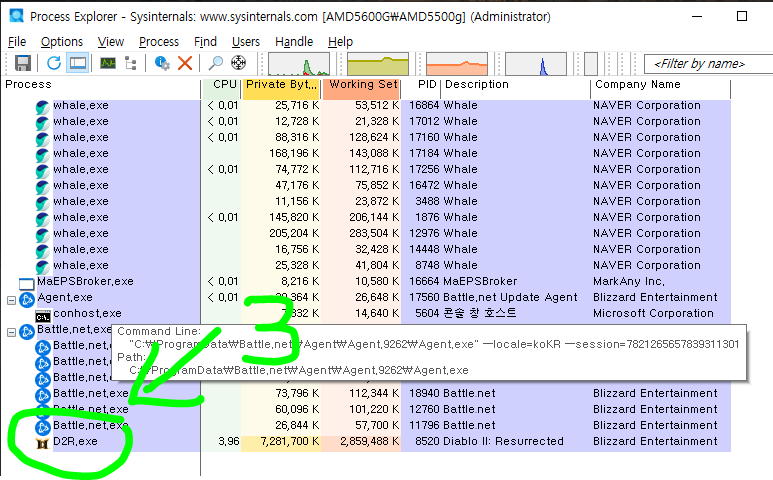The image size is (773, 480).
Task: Select the MaEPSBroker.exe process
Action: (85, 281)
